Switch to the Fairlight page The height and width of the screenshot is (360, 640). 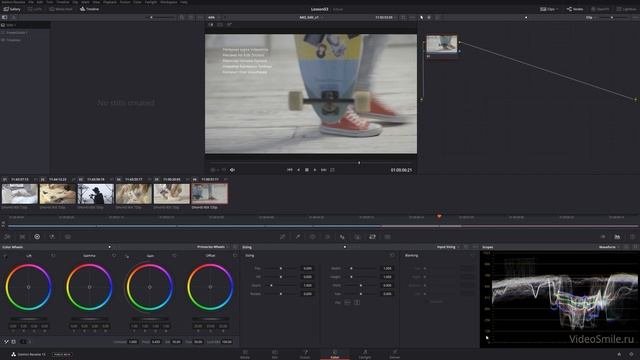(365, 354)
